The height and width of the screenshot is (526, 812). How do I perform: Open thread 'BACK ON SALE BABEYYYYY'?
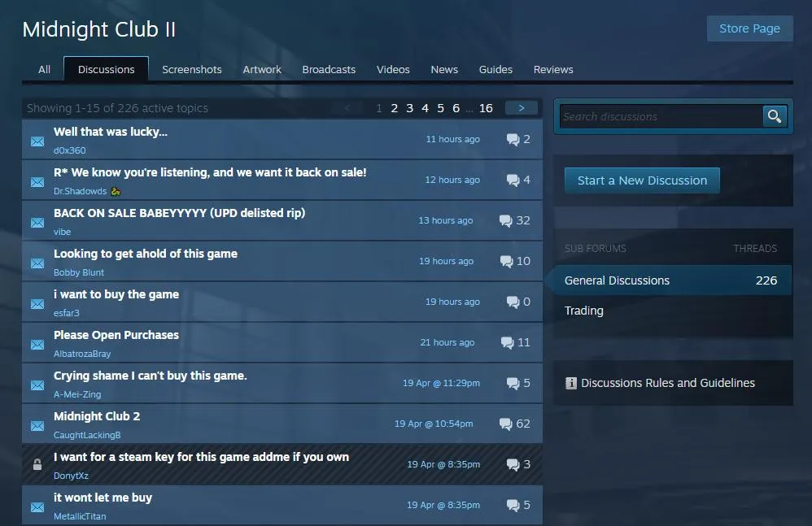[179, 213]
